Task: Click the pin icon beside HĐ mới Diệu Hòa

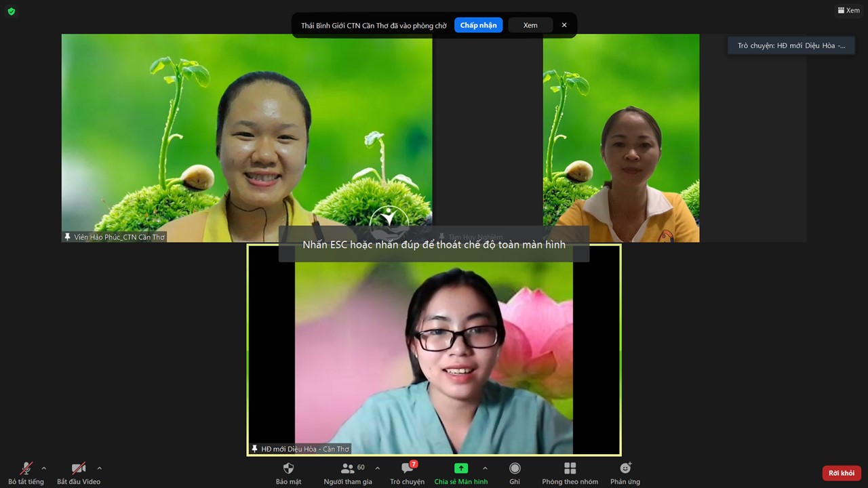Action: tap(255, 449)
